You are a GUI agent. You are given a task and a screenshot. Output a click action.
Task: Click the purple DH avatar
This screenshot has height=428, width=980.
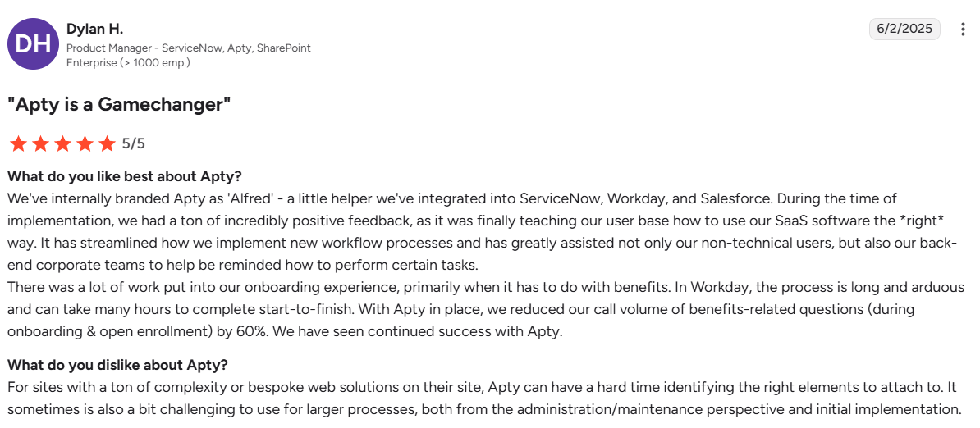[x=33, y=44]
